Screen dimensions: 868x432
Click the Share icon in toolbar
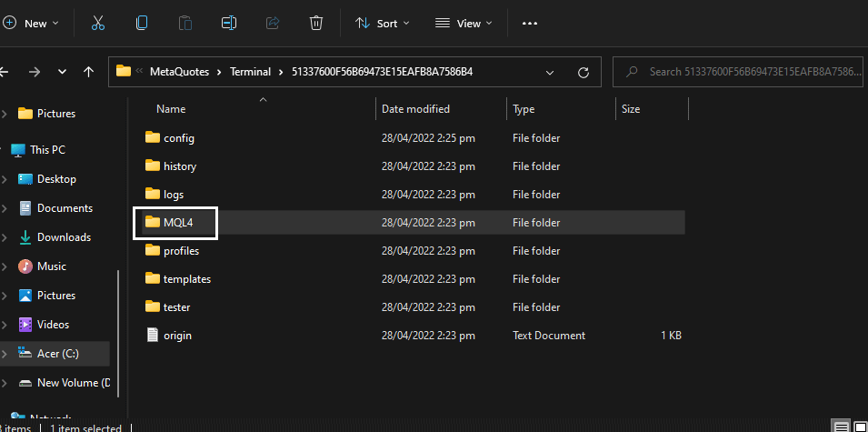tap(273, 23)
